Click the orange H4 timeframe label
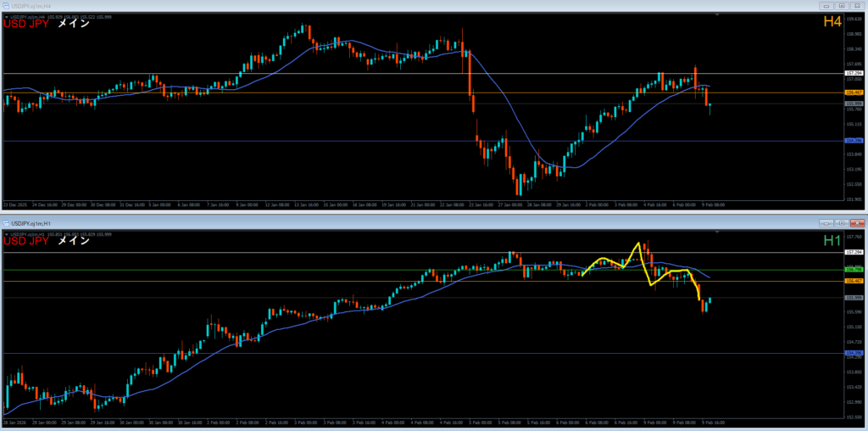 832,21
